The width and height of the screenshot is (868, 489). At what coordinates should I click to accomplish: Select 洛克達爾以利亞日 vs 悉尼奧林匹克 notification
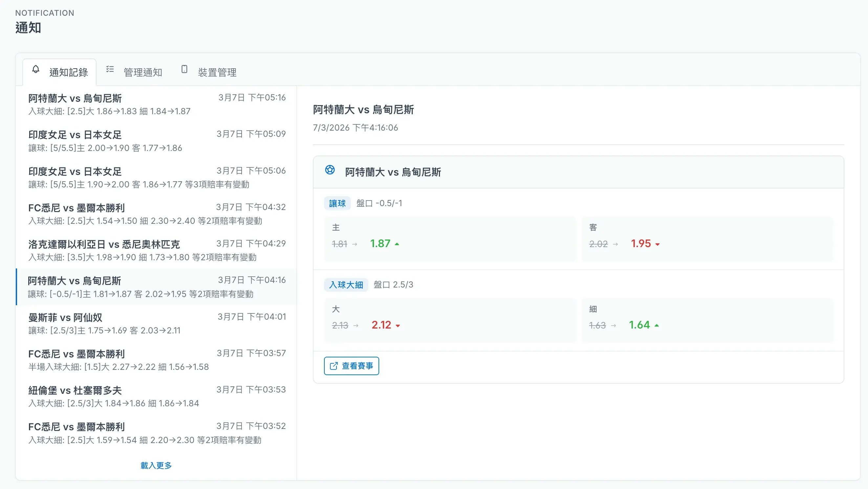[157, 250]
